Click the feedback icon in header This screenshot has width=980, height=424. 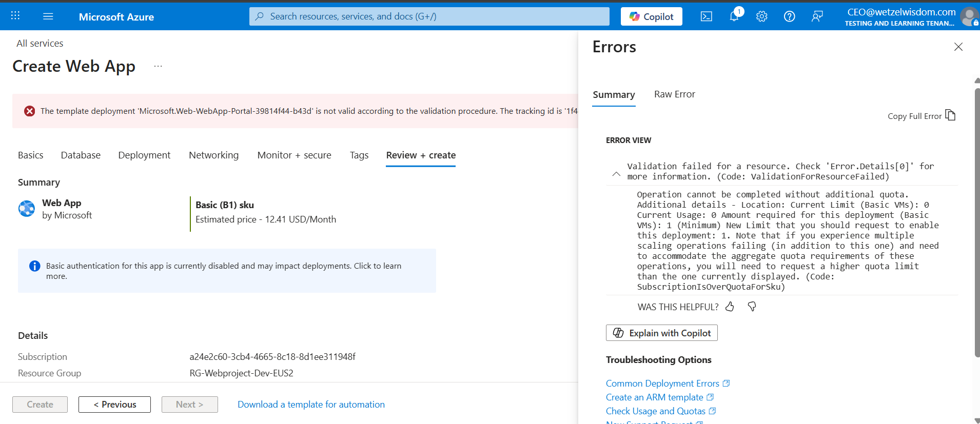(817, 16)
